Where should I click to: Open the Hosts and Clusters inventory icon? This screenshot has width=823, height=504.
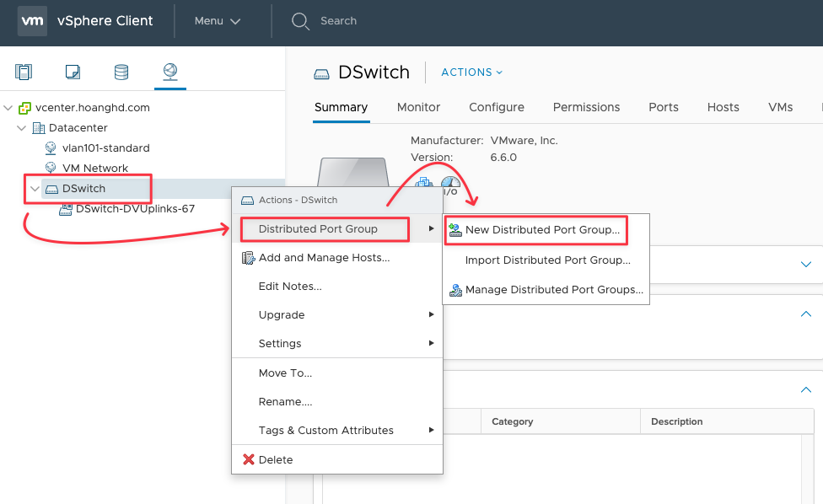(24, 72)
